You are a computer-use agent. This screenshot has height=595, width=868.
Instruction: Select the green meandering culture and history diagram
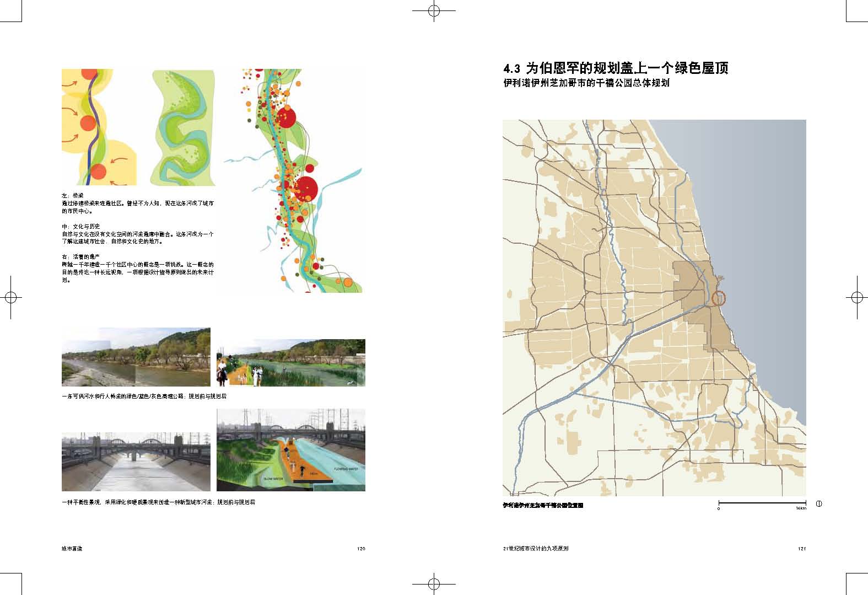coord(184,127)
